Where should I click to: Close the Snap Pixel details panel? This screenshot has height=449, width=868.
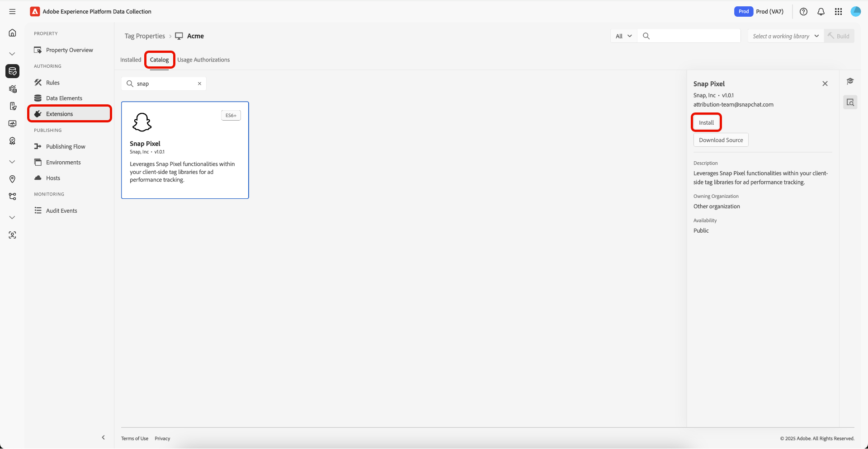tap(825, 84)
